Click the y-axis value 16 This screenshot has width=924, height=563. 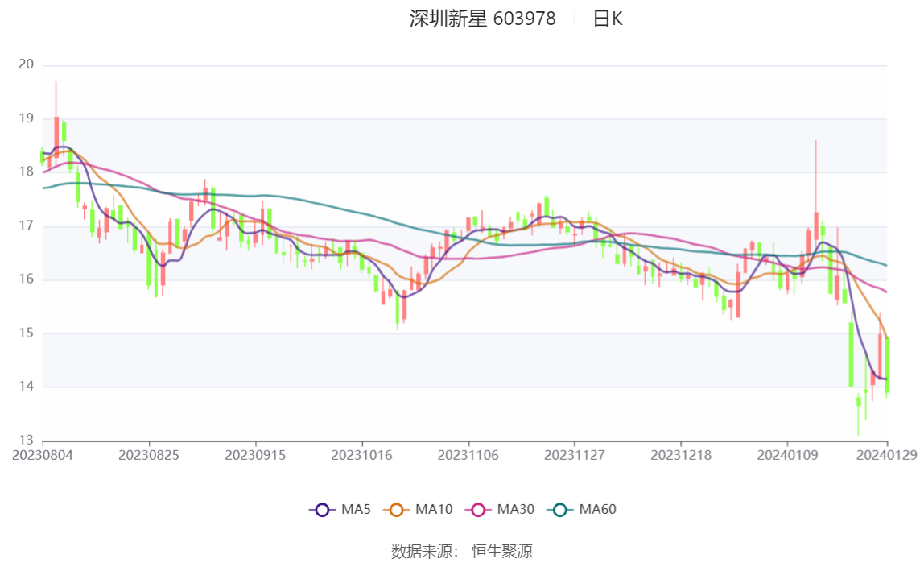pos(26,279)
